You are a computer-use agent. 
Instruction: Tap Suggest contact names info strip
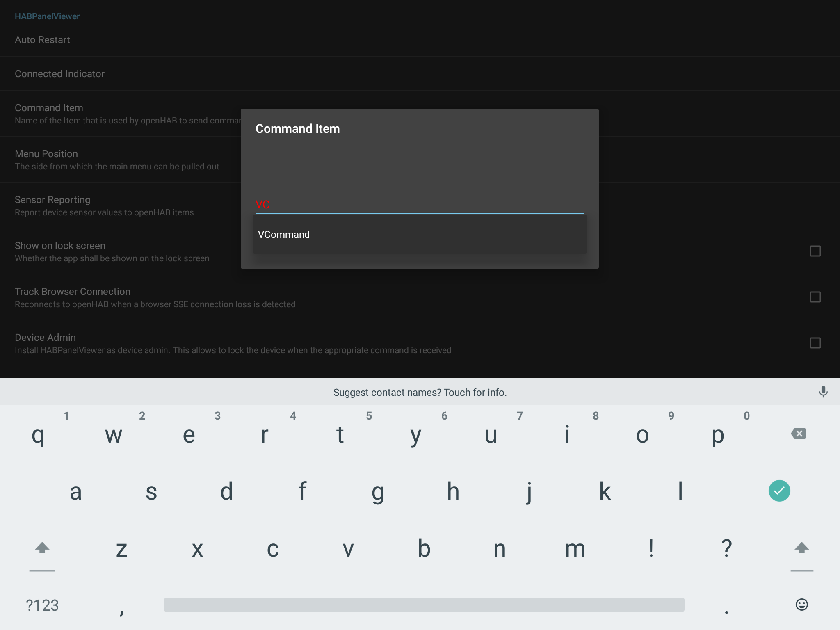(420, 393)
